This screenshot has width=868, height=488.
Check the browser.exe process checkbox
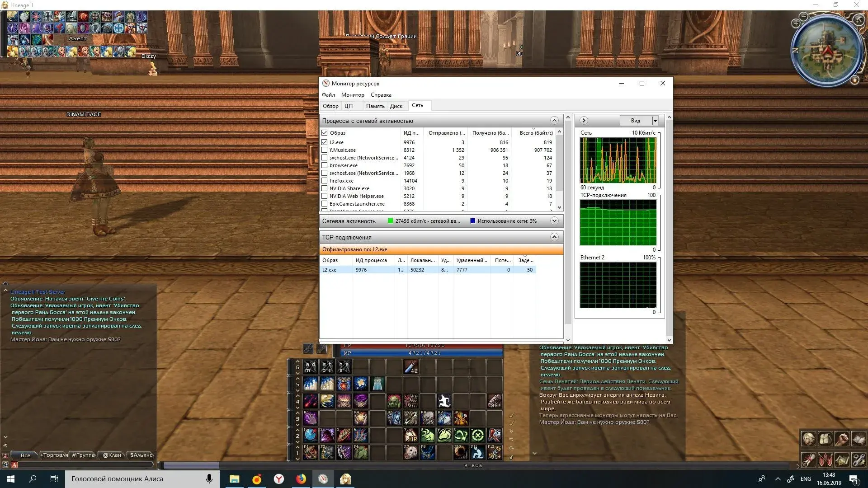pyautogui.click(x=324, y=165)
